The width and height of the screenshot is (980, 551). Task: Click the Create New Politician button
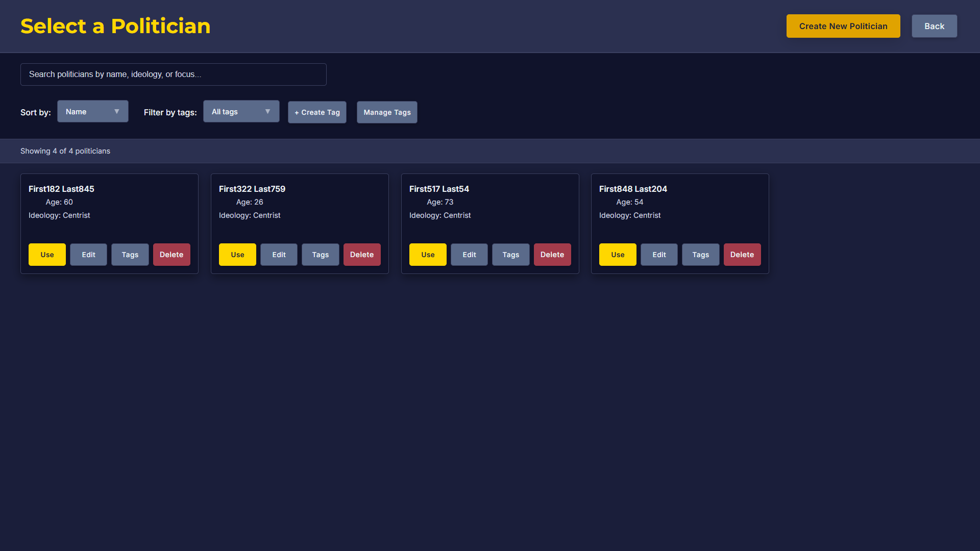(843, 26)
